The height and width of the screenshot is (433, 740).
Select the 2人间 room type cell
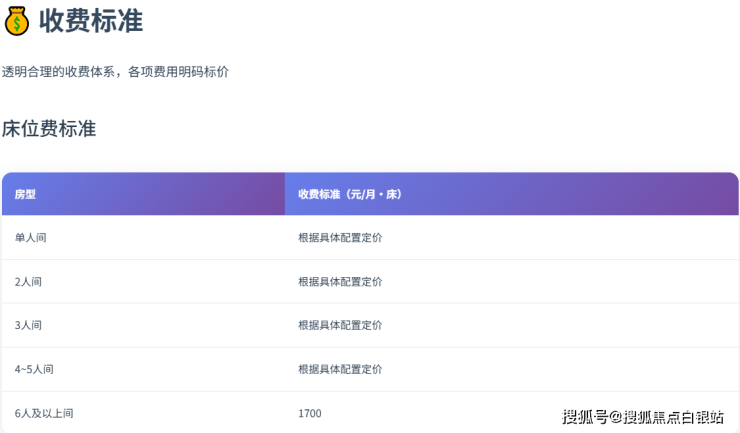coord(28,282)
